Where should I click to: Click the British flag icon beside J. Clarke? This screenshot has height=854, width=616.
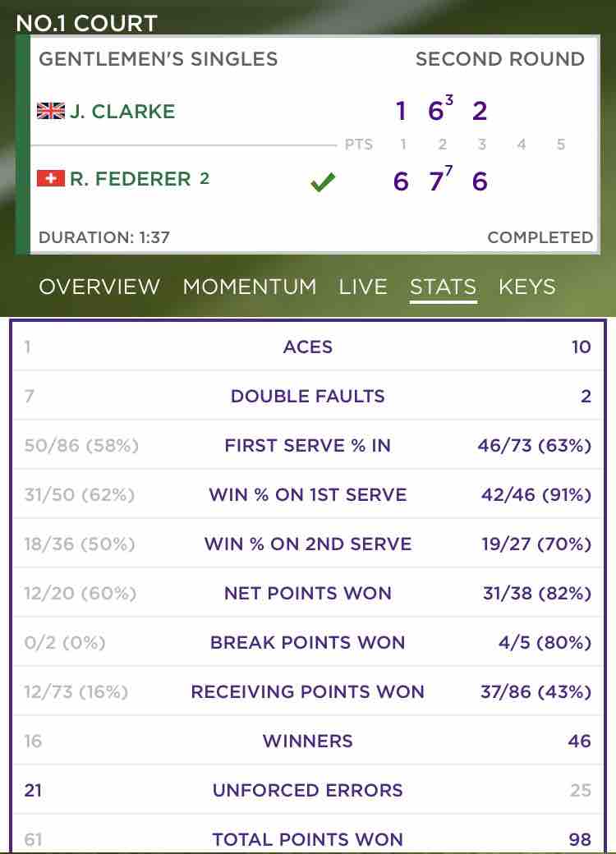[51, 111]
